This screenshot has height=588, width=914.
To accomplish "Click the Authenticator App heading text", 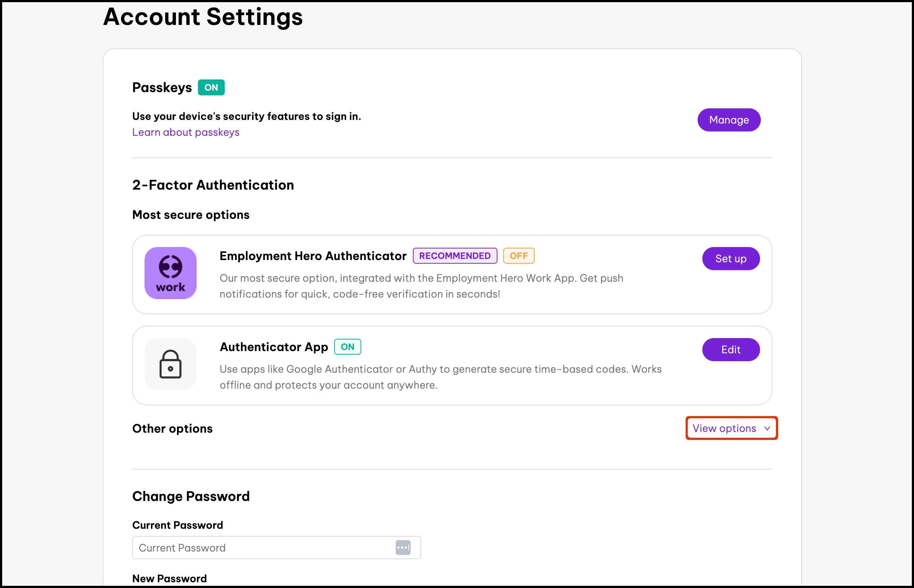I will click(x=274, y=347).
